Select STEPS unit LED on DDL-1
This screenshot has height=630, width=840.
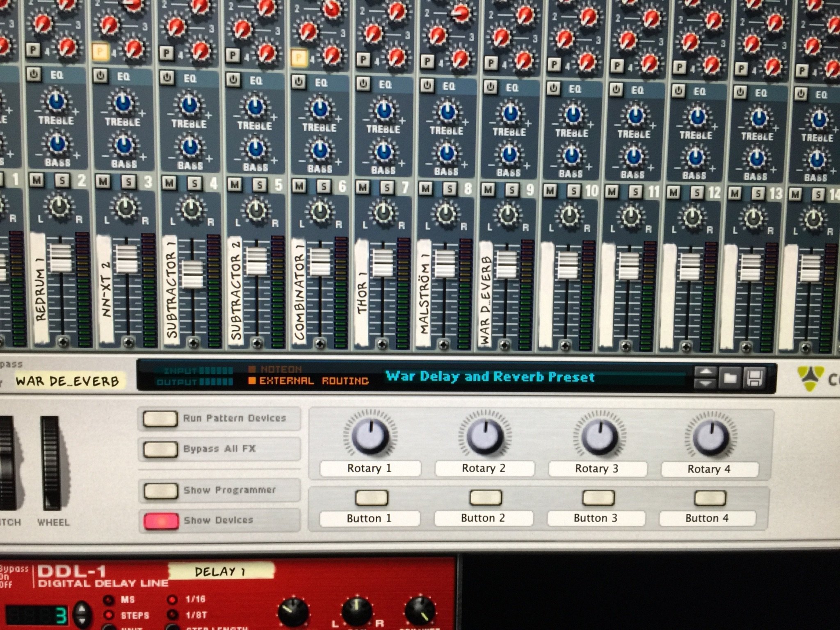108,615
